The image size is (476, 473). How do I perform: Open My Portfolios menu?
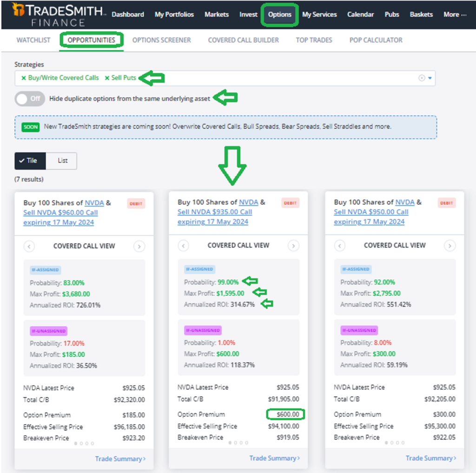(x=174, y=14)
